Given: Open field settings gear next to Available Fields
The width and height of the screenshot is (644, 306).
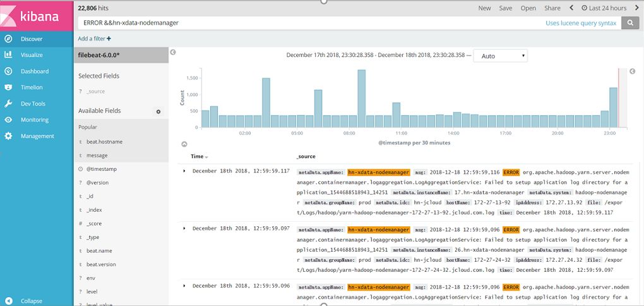Looking at the screenshot, I should [x=158, y=111].
